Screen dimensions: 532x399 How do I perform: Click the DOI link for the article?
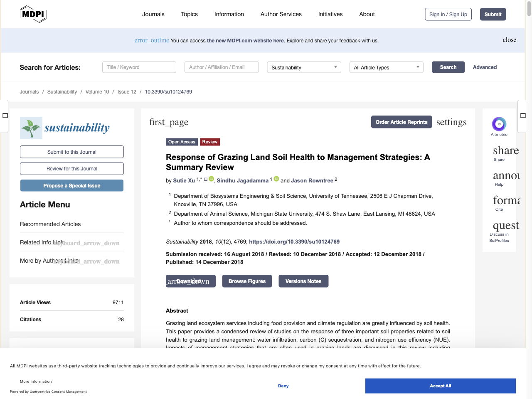point(294,241)
